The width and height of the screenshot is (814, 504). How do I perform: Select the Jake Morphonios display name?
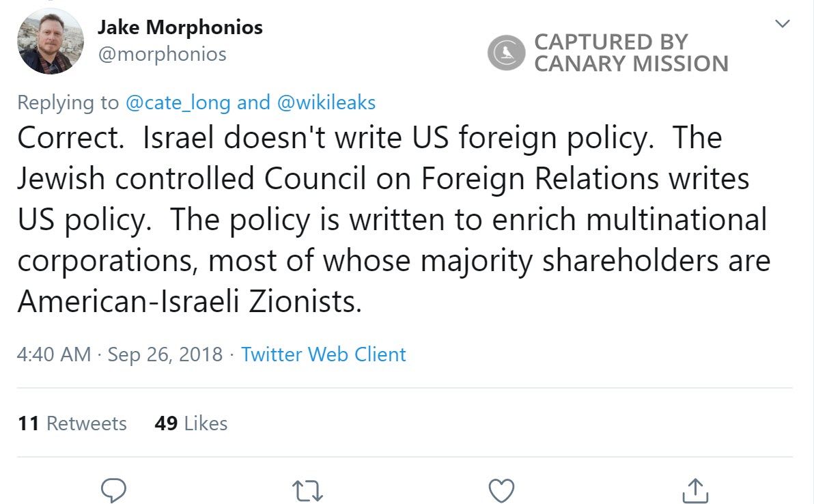(x=180, y=26)
